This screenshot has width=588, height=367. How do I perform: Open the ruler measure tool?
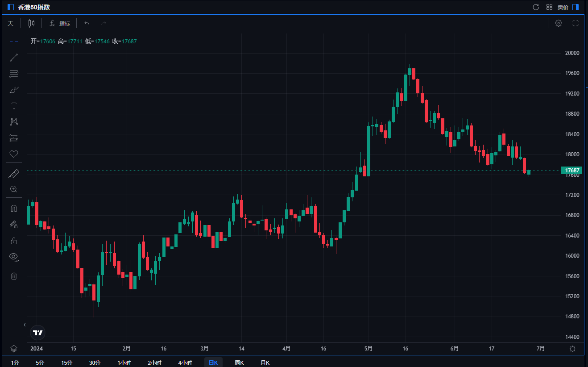click(x=14, y=173)
